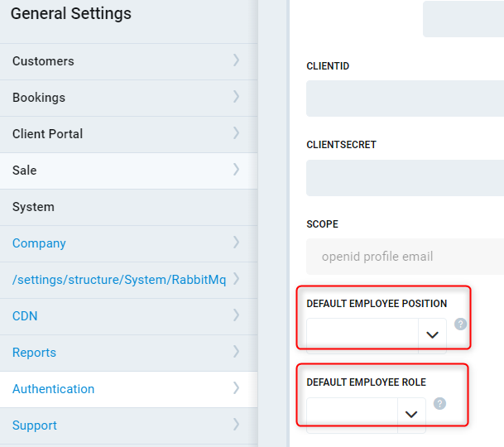Focus the CLIENTSECRET input field
Image resolution: width=504 pixels, height=447 pixels.
click(405, 178)
